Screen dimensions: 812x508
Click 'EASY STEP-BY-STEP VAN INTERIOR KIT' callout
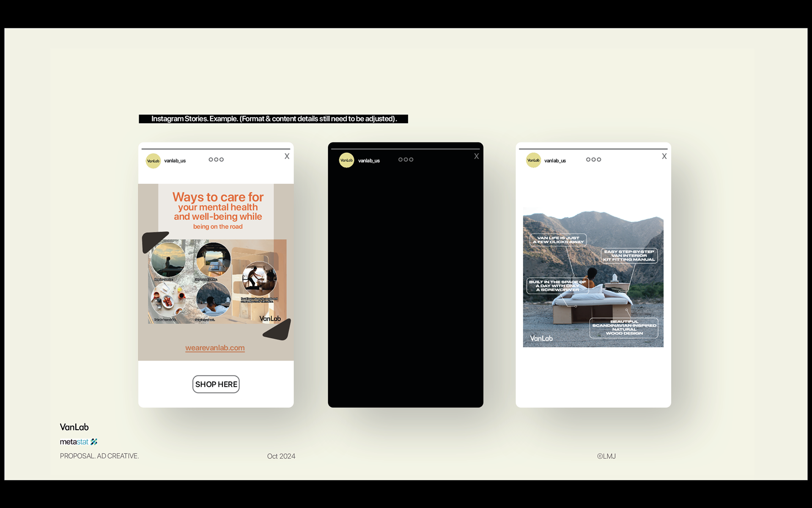[x=629, y=256]
